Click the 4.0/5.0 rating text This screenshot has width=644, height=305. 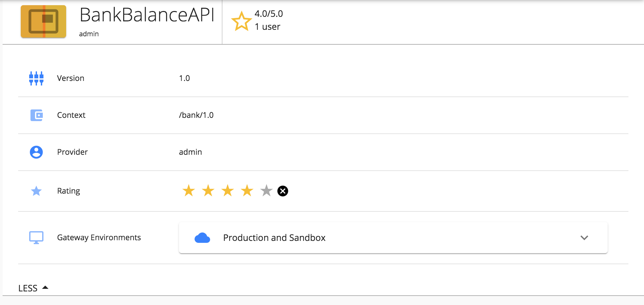269,14
